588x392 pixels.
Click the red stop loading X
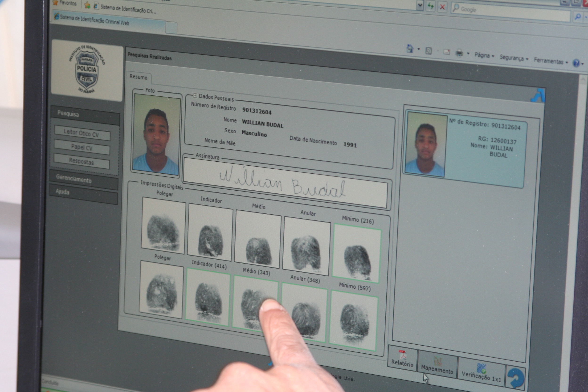[442, 7]
